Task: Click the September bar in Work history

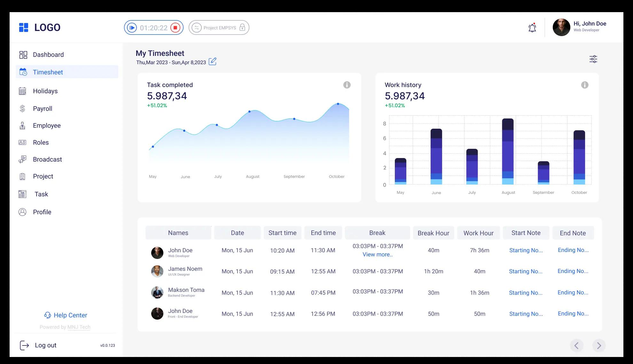Action: tap(543, 173)
